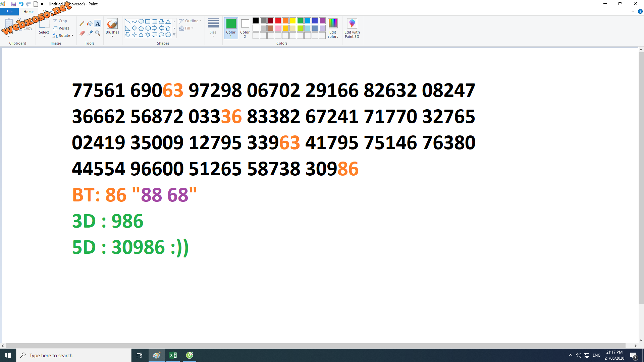Choose the Curve shape

coord(134,21)
